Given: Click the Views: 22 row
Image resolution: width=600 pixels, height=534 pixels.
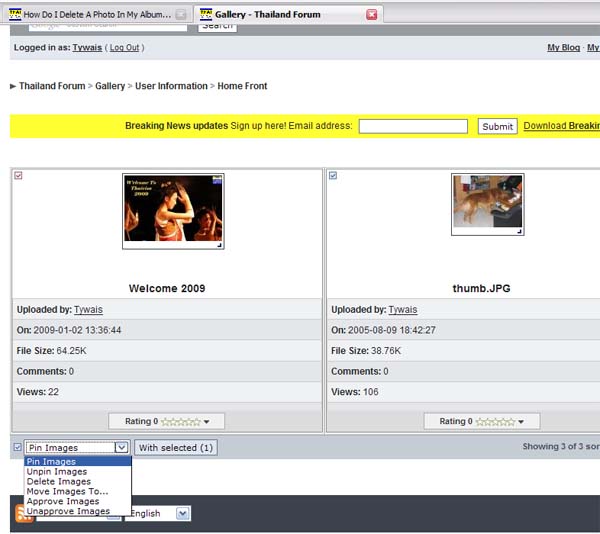Looking at the screenshot, I should pos(167,392).
